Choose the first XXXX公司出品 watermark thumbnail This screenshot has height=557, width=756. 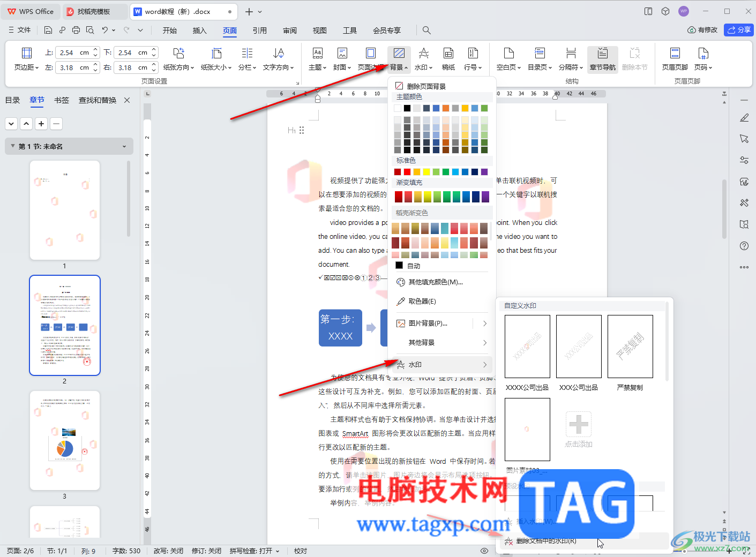(527, 347)
